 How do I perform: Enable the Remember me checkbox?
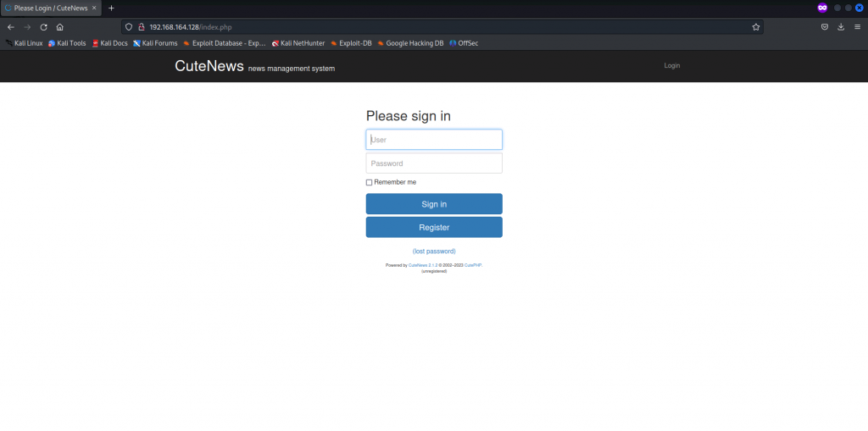[x=370, y=183]
